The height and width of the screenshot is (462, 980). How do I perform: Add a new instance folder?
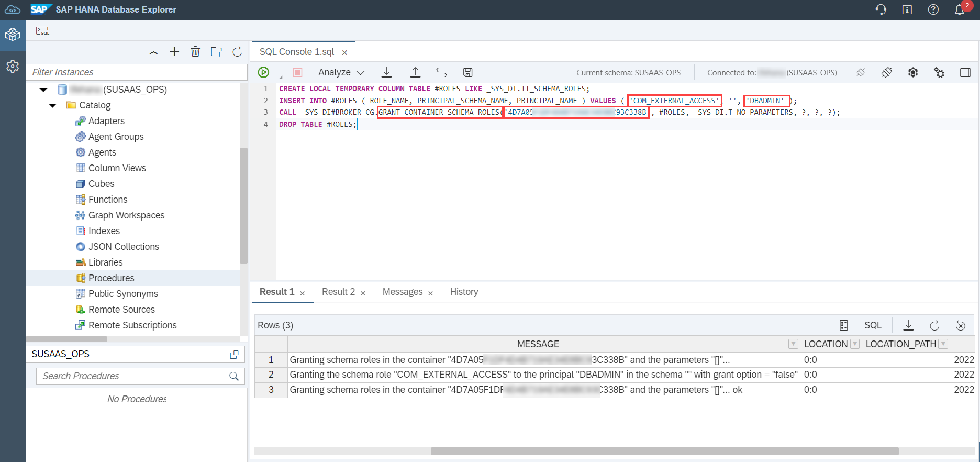[216, 51]
